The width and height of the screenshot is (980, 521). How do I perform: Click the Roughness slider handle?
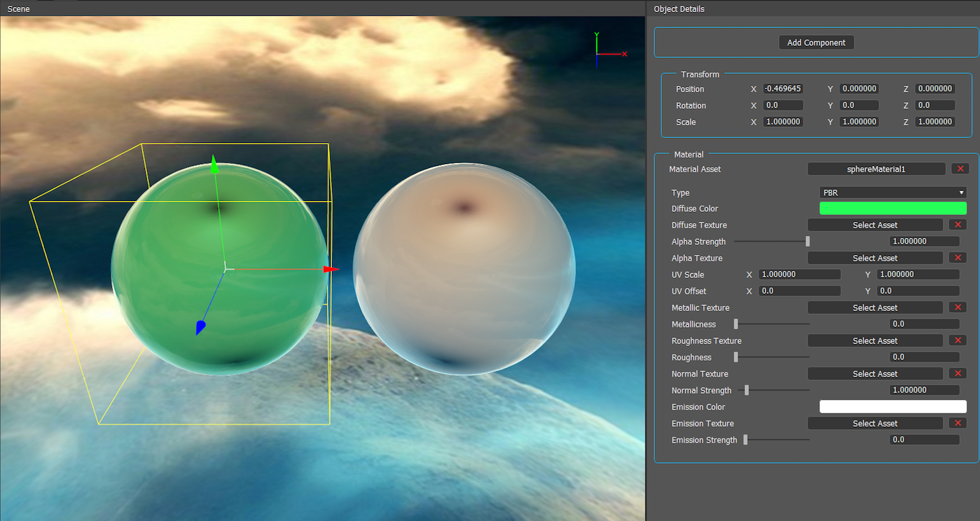(x=736, y=357)
